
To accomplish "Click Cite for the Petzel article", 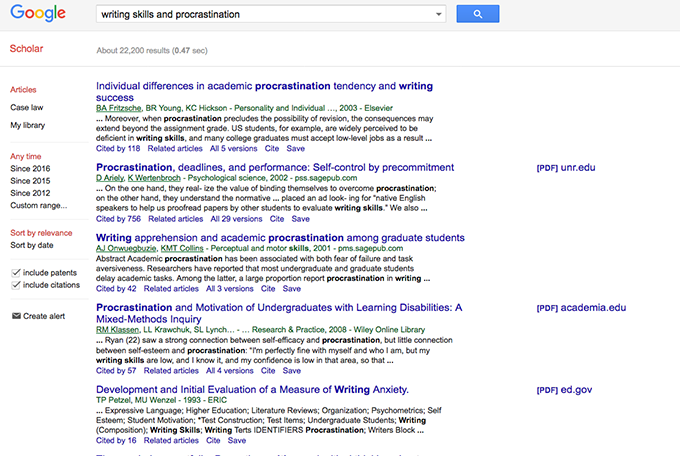I will 213,440.
